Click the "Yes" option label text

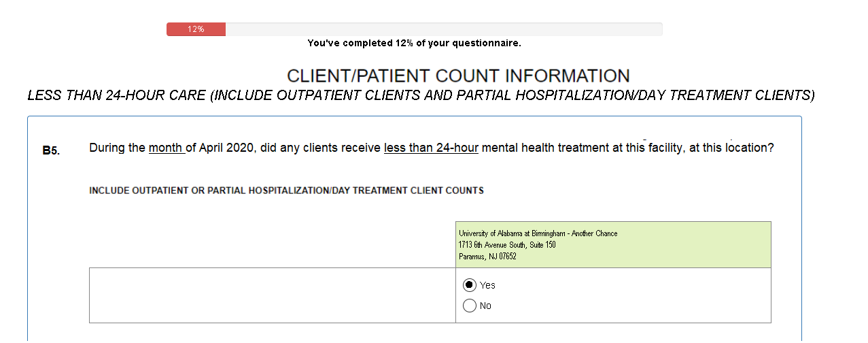(487, 285)
